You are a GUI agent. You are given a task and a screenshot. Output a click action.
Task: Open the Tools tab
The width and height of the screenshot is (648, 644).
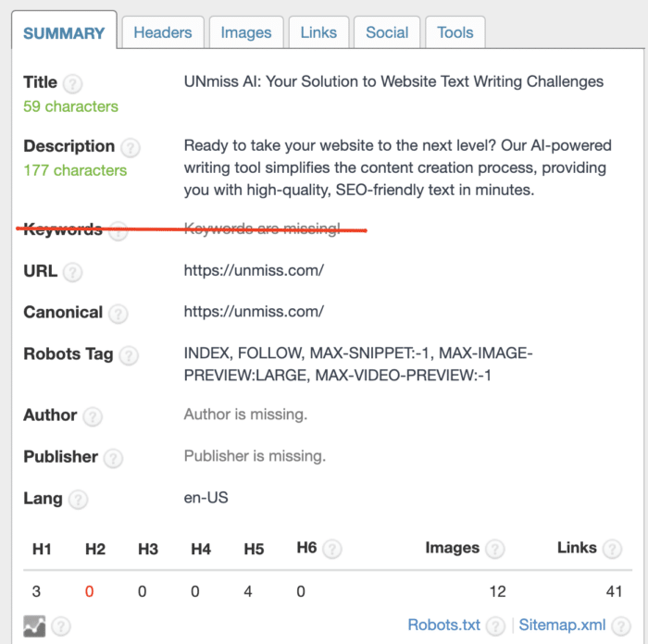[x=455, y=32]
